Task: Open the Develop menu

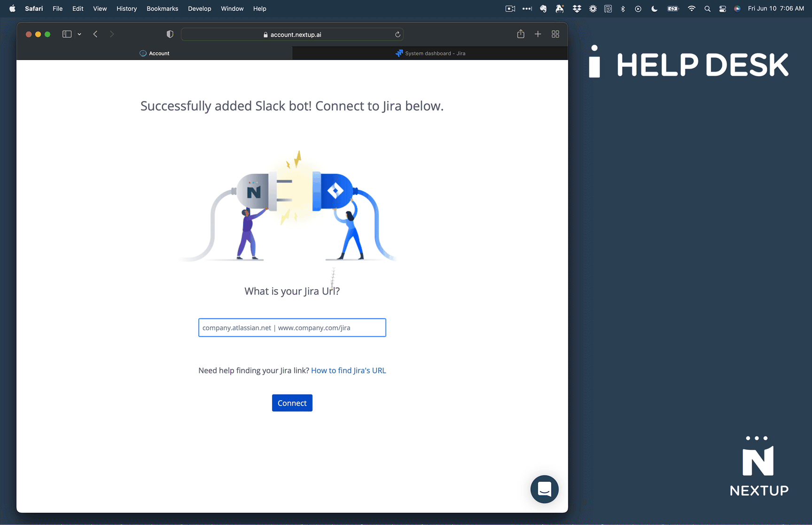Action: [200, 8]
